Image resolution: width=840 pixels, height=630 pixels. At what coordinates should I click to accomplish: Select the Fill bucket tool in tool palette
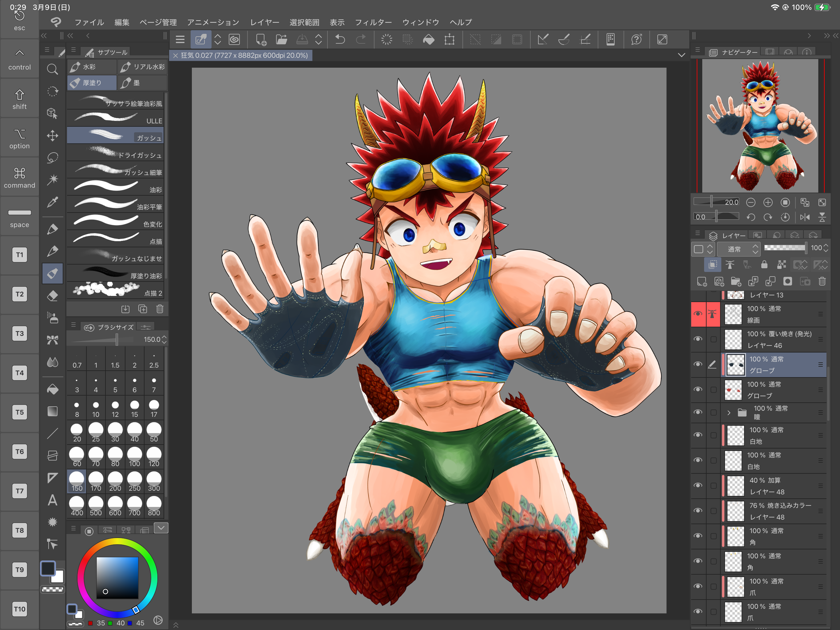coord(52,389)
